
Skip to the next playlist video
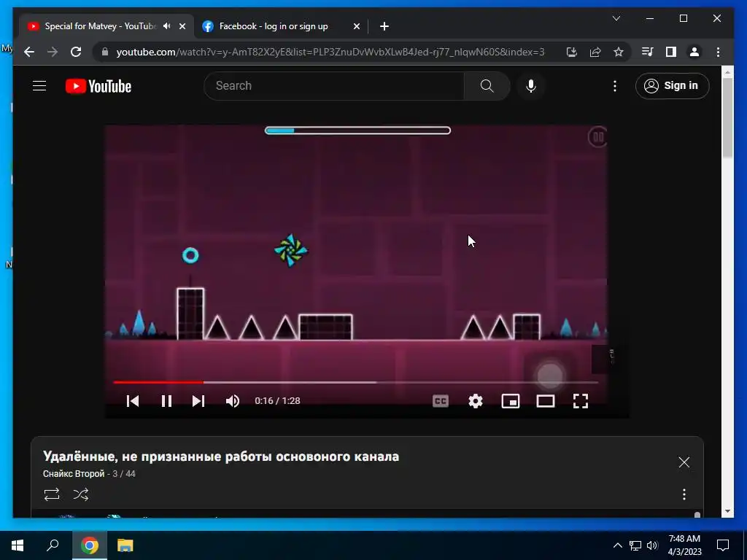tap(198, 401)
